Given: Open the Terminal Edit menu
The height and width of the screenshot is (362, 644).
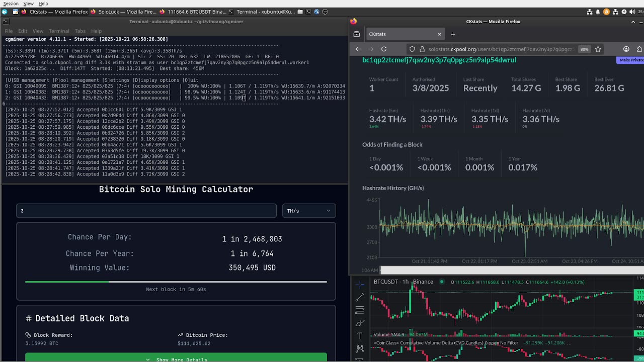Looking at the screenshot, I should [x=23, y=31].
